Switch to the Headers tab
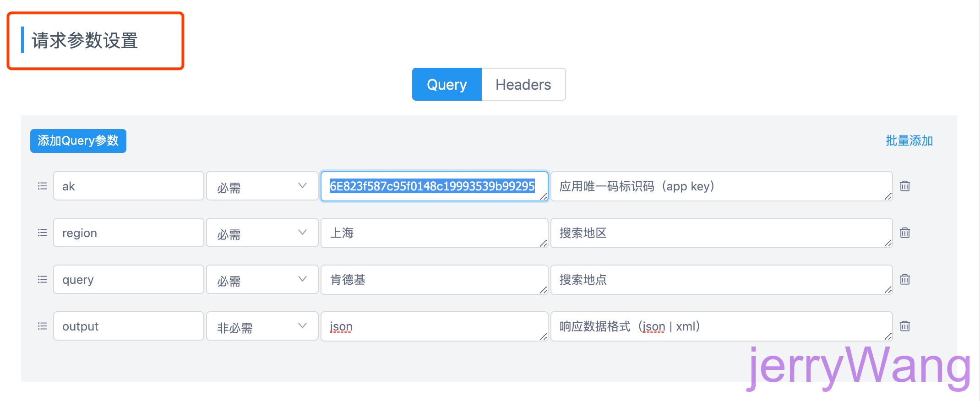980x401 pixels. 523,85
